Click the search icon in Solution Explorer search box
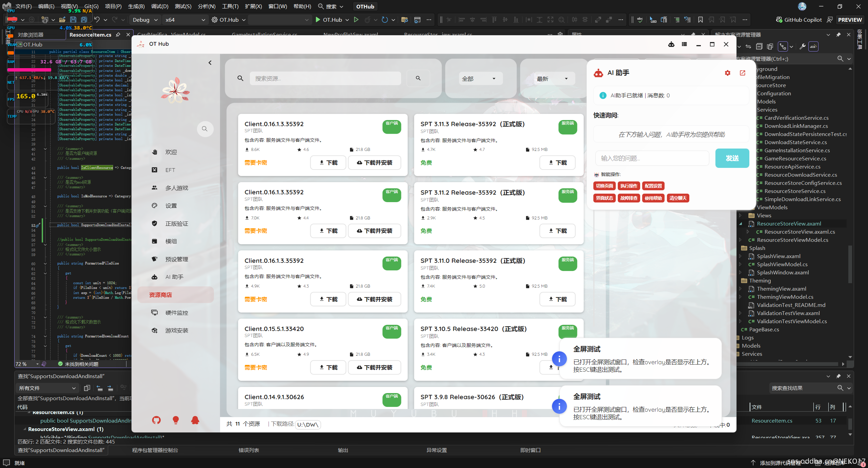 click(840, 59)
